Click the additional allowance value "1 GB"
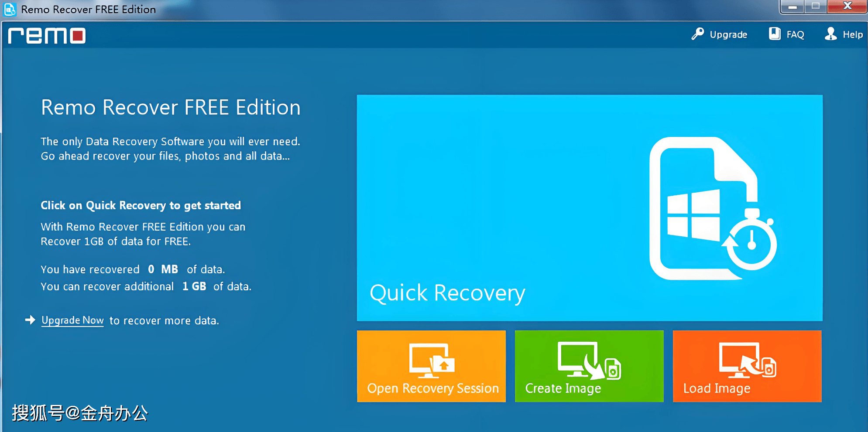This screenshot has width=868, height=432. coord(194,286)
